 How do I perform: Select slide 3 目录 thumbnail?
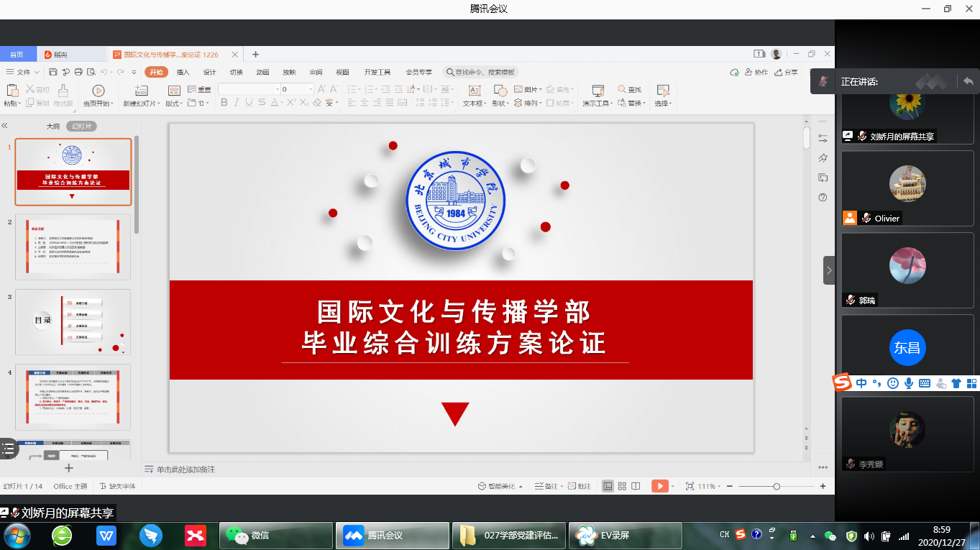(x=73, y=322)
